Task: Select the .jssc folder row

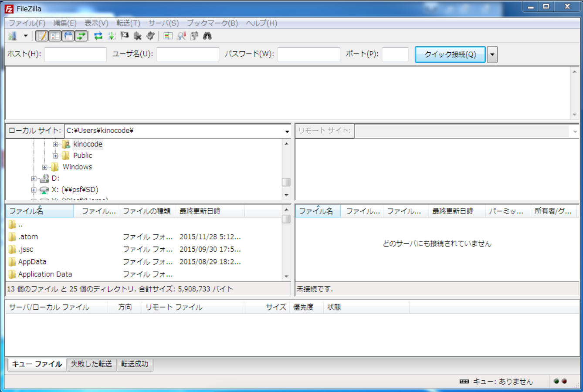Action: [x=144, y=250]
